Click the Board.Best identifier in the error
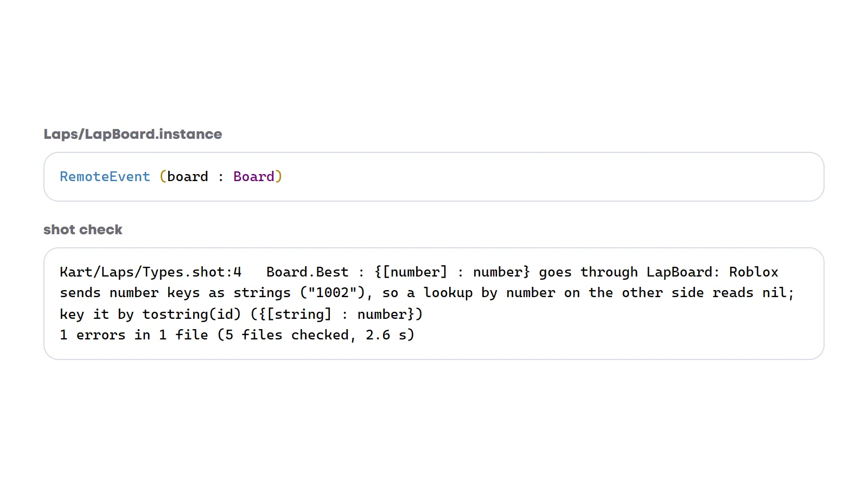The width and height of the screenshot is (868, 488). click(308, 272)
